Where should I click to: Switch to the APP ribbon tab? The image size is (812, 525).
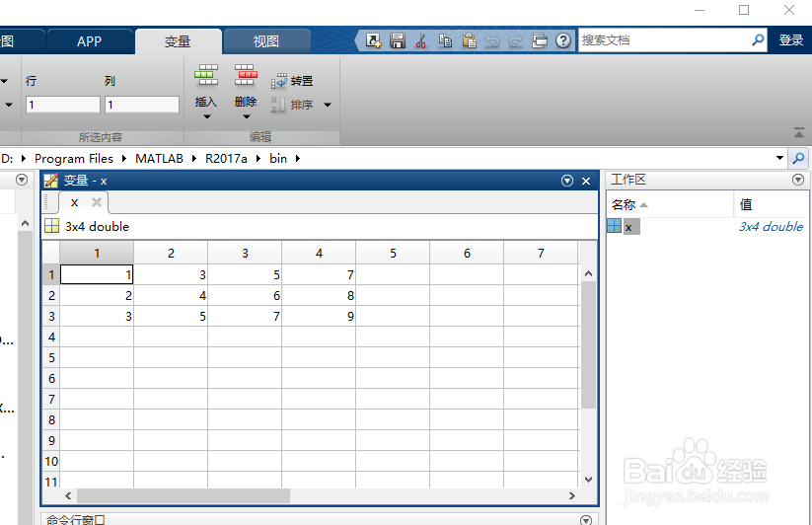coord(89,41)
